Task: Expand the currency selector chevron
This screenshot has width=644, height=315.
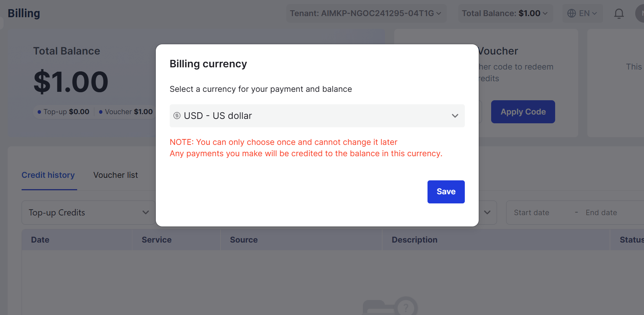Action: point(455,116)
